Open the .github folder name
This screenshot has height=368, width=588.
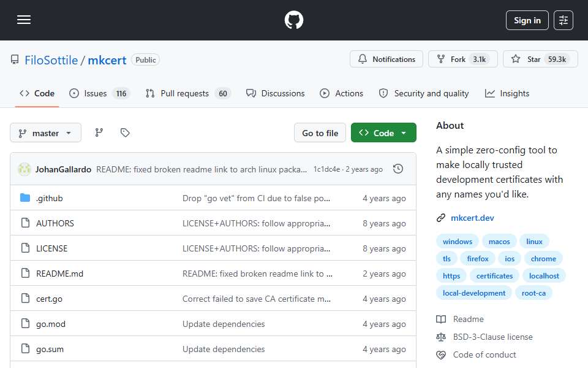49,198
